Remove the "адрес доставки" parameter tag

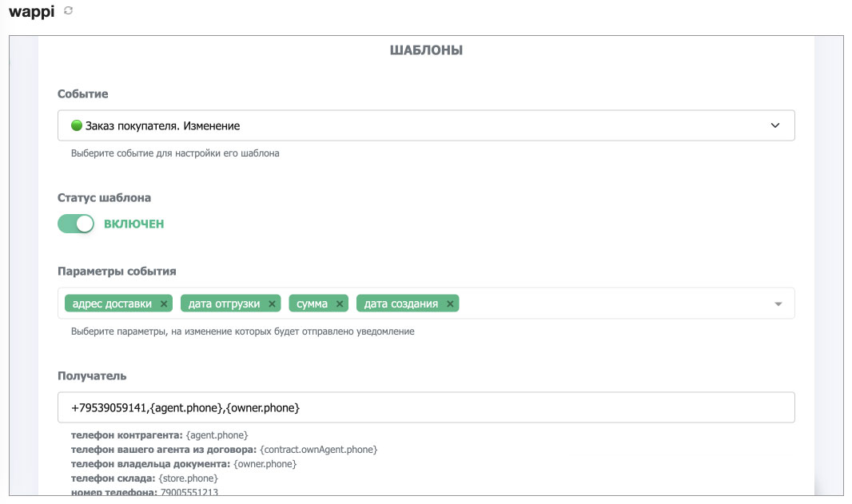164,304
